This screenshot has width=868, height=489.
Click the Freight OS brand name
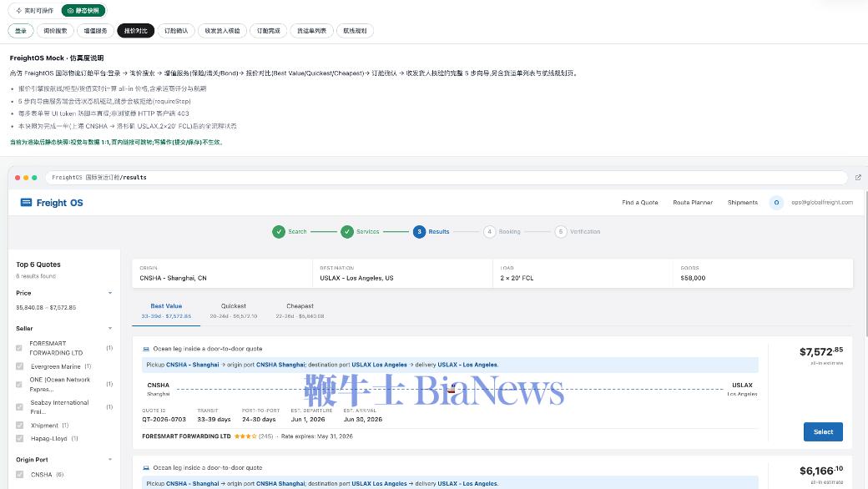pos(60,203)
